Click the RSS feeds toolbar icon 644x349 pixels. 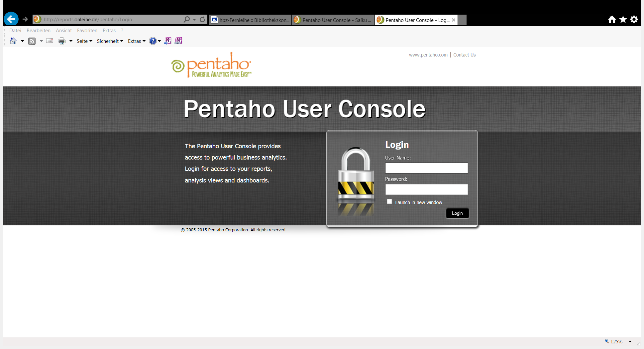(32, 41)
